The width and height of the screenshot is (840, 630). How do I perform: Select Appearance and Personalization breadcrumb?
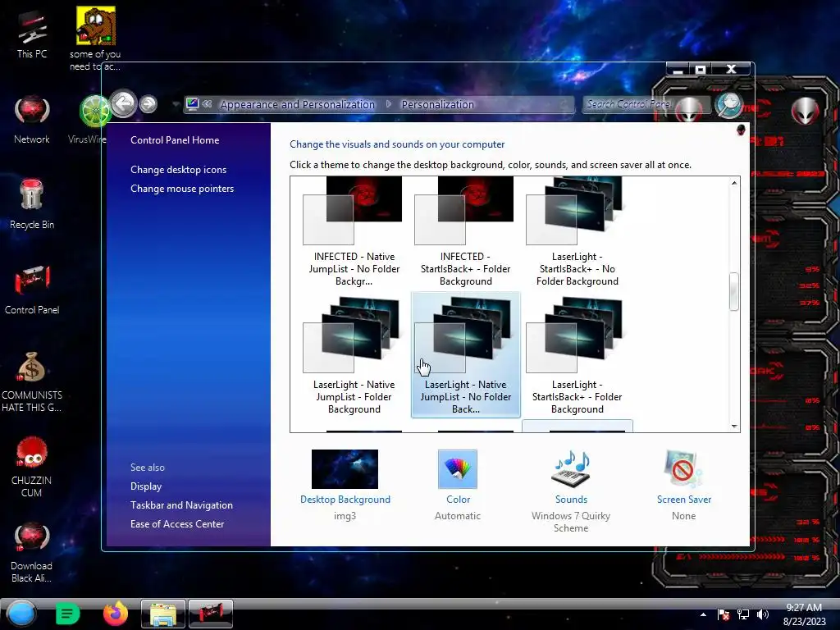[297, 104]
